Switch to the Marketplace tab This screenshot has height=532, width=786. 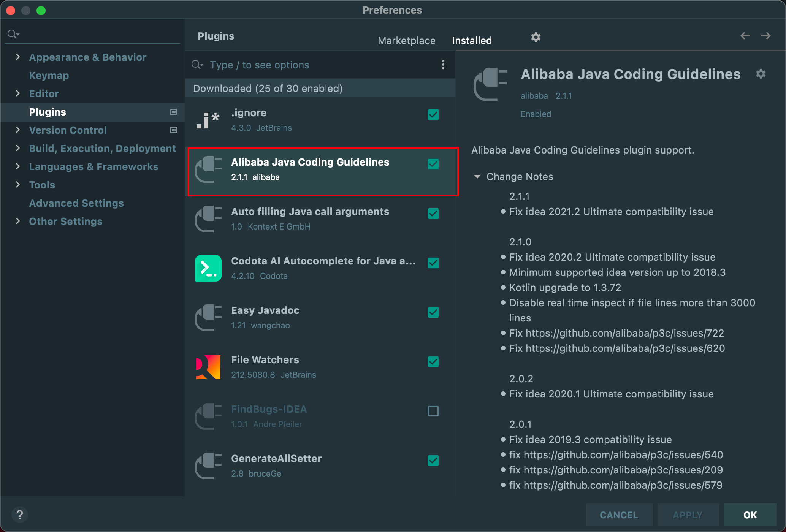pos(406,41)
